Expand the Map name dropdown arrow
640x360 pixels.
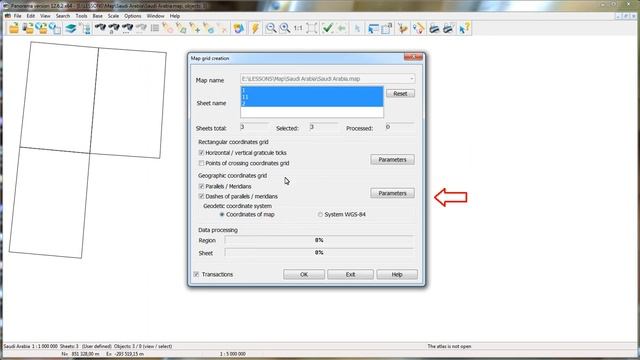pyautogui.click(x=411, y=78)
